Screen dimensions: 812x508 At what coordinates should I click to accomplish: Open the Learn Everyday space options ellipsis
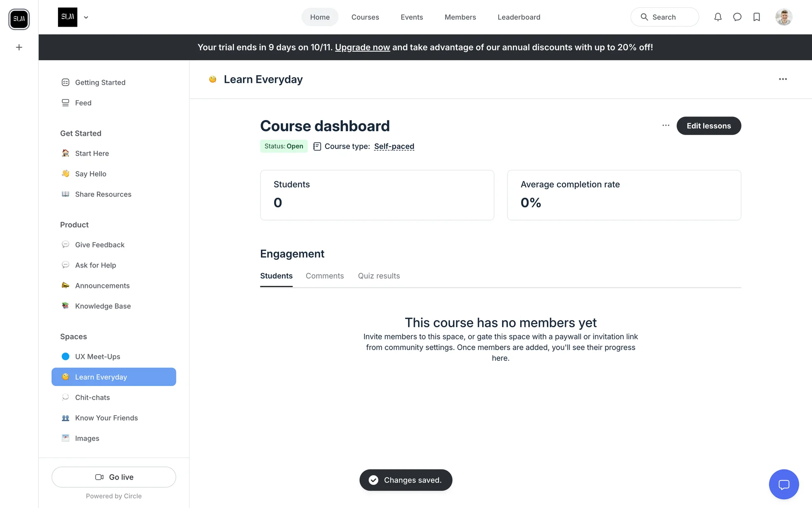coord(783,79)
